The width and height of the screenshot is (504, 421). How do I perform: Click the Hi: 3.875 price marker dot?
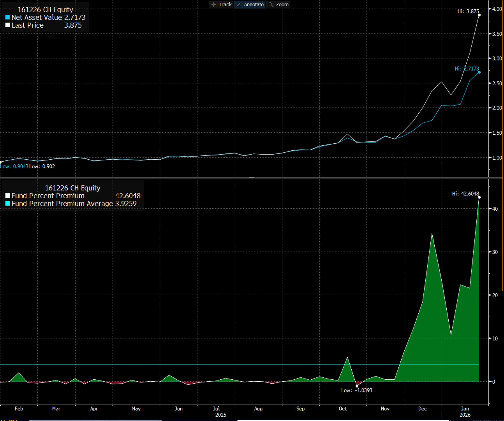(x=479, y=15)
